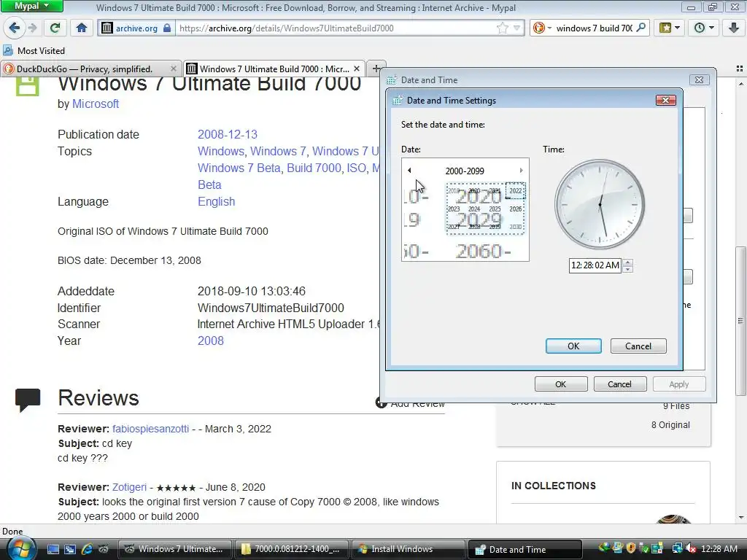The height and width of the screenshot is (560, 747).
Task: Open the bookmarks menu button
Action: pos(670,28)
